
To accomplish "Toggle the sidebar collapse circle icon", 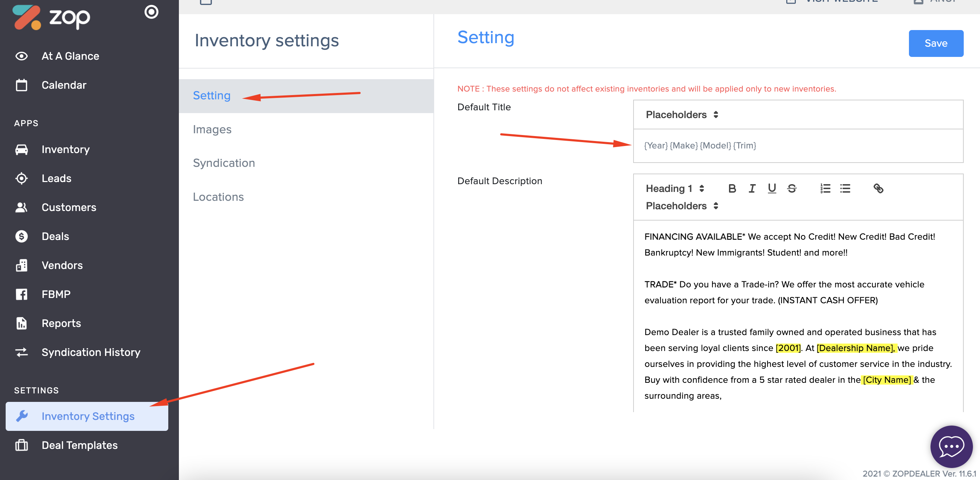I will (151, 12).
